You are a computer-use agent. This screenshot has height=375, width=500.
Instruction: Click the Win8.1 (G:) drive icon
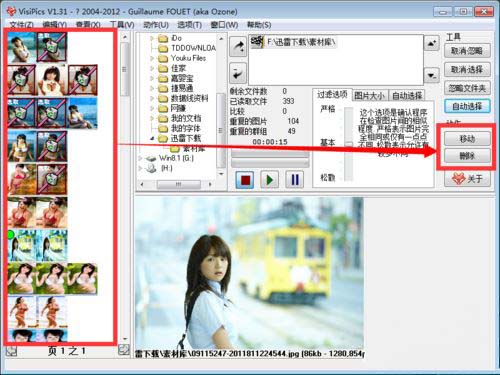point(151,158)
